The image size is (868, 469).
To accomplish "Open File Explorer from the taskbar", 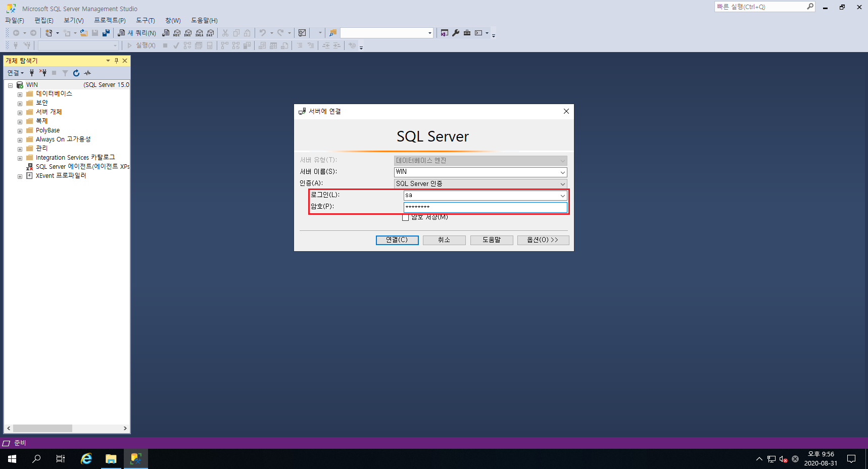I will [x=111, y=459].
